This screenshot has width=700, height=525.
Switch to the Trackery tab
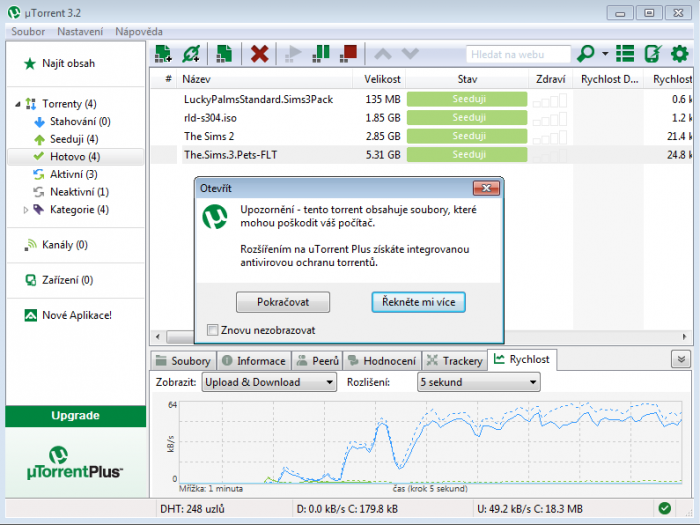(454, 361)
